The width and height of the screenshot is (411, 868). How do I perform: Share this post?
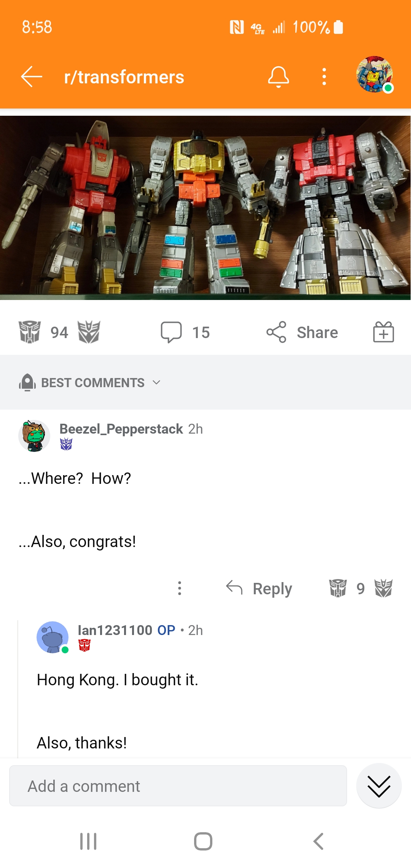tap(302, 332)
